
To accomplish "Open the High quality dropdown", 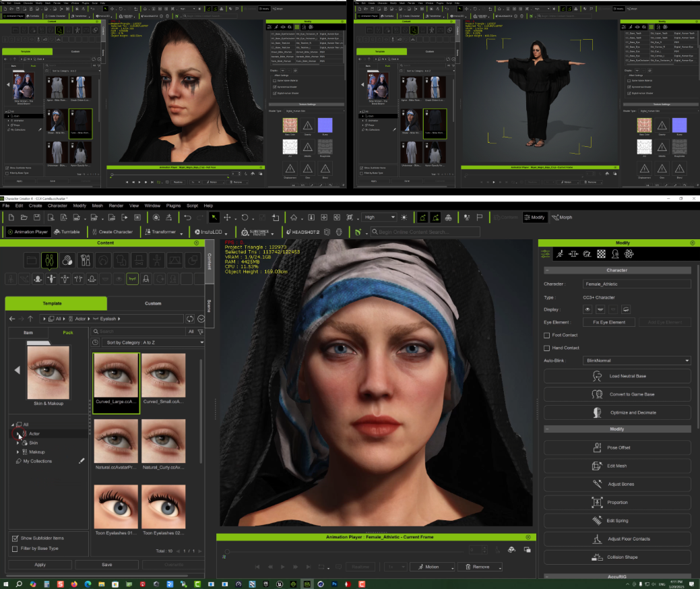I will (379, 218).
